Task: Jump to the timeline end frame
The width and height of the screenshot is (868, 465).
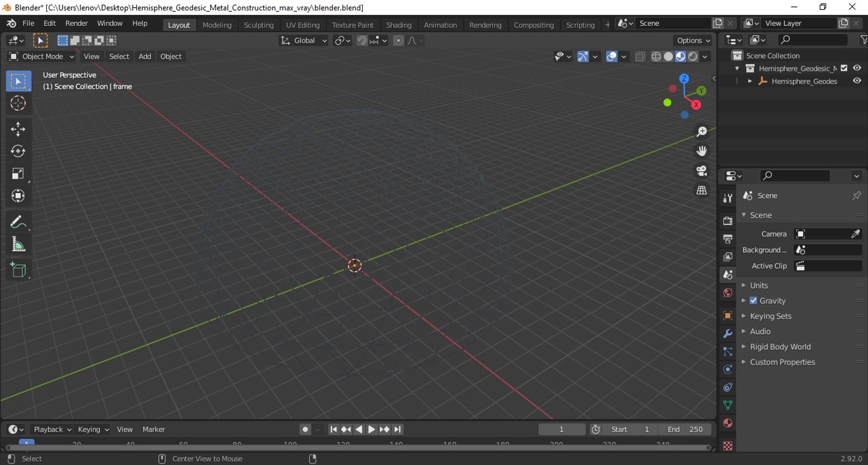Action: click(397, 429)
